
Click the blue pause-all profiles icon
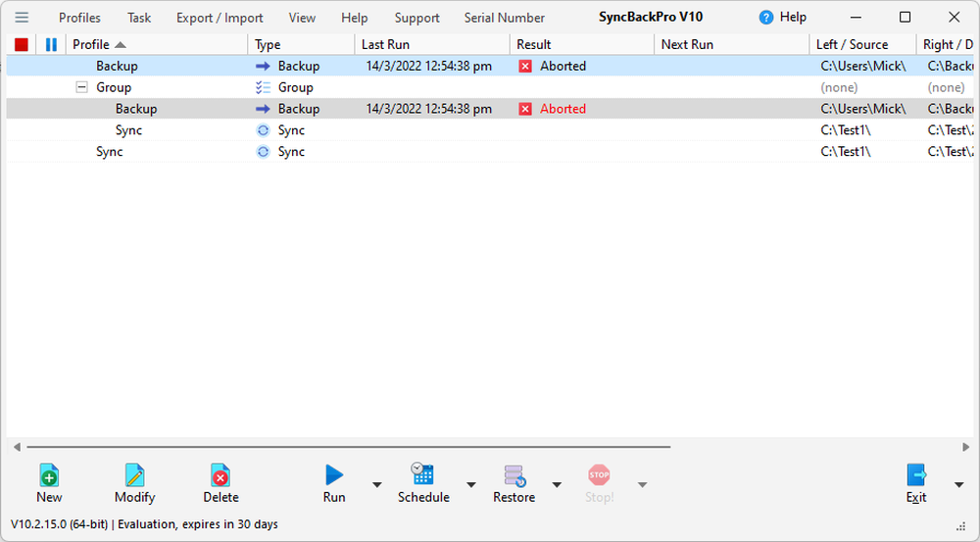click(x=51, y=44)
